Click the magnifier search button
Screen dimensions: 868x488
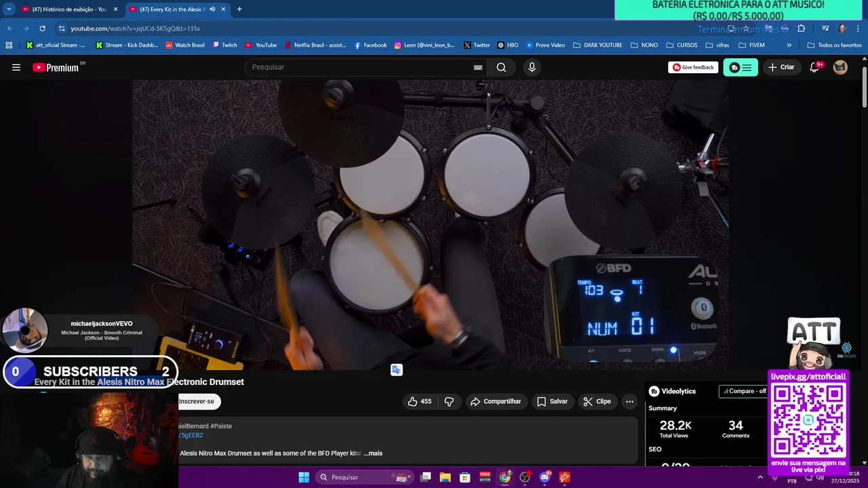point(501,67)
